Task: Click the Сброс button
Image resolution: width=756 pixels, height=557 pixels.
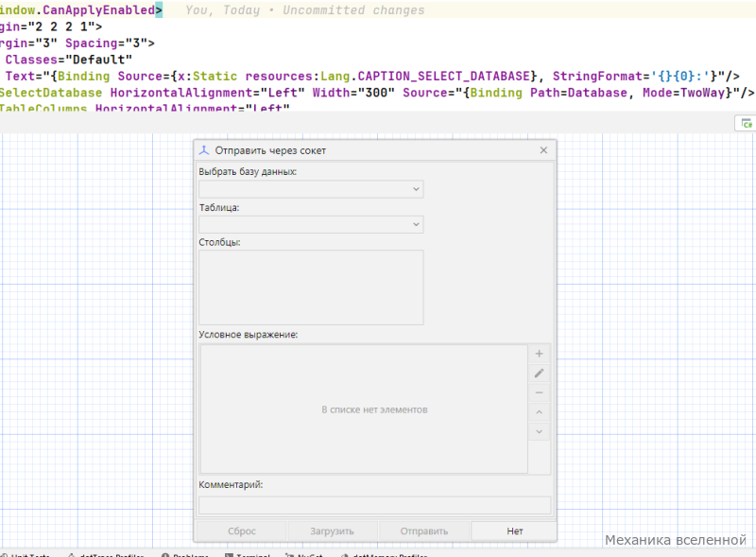Action: point(242,531)
